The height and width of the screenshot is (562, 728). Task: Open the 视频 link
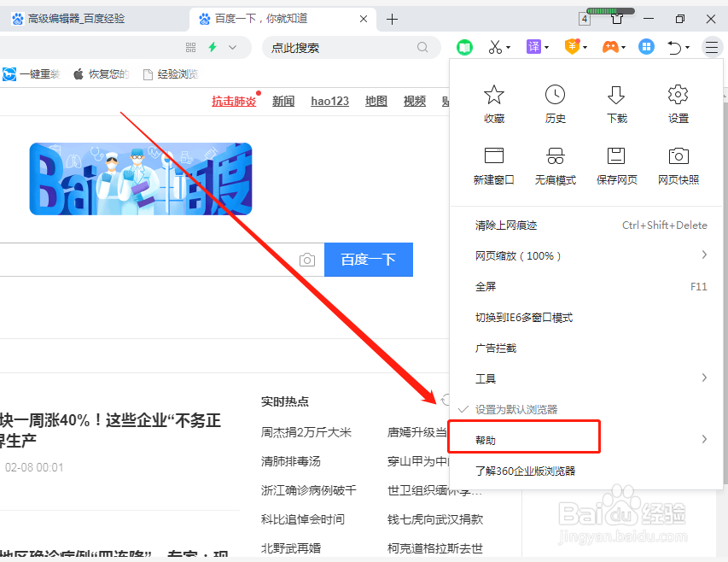[x=415, y=102]
